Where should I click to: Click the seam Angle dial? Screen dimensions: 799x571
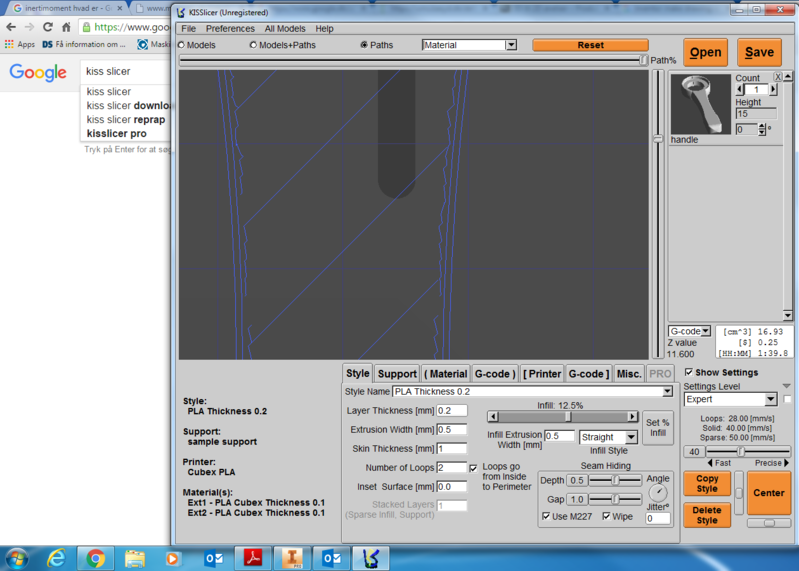[658, 493]
